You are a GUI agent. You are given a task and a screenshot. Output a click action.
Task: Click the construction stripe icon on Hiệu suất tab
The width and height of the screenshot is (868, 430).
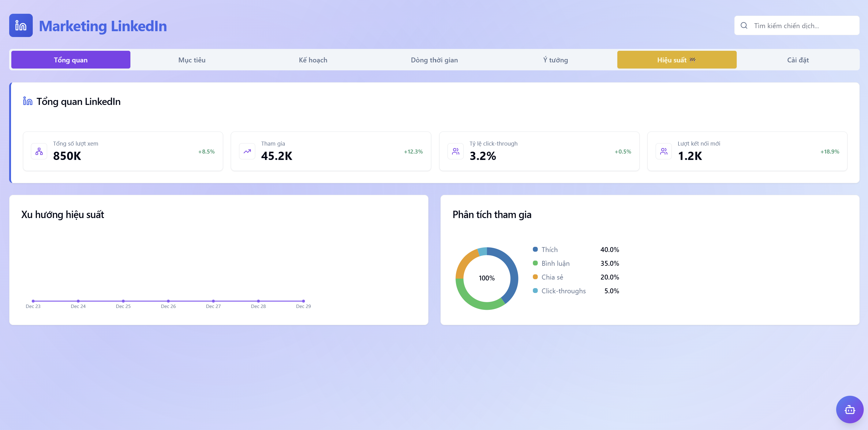point(692,60)
